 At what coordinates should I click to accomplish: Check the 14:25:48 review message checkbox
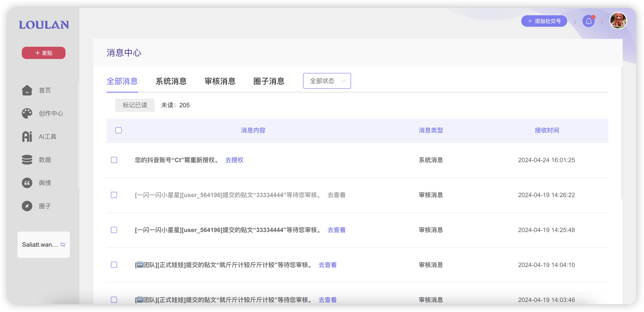[x=114, y=230]
